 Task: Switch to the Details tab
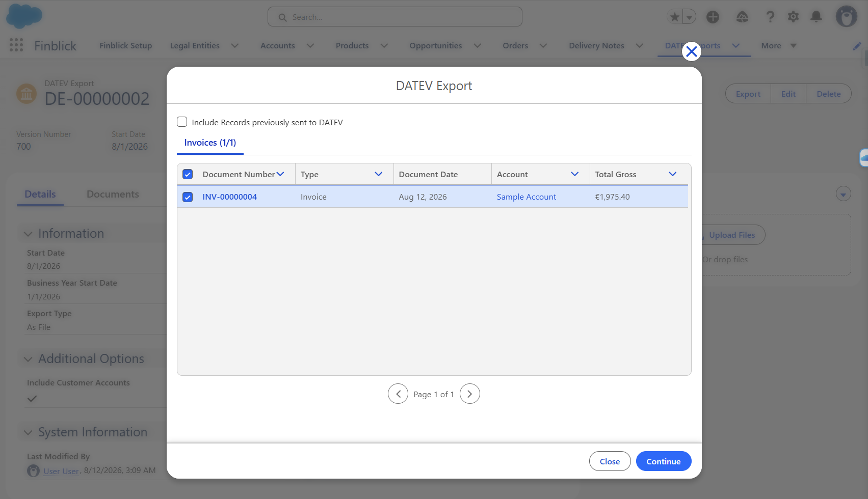pos(40,195)
